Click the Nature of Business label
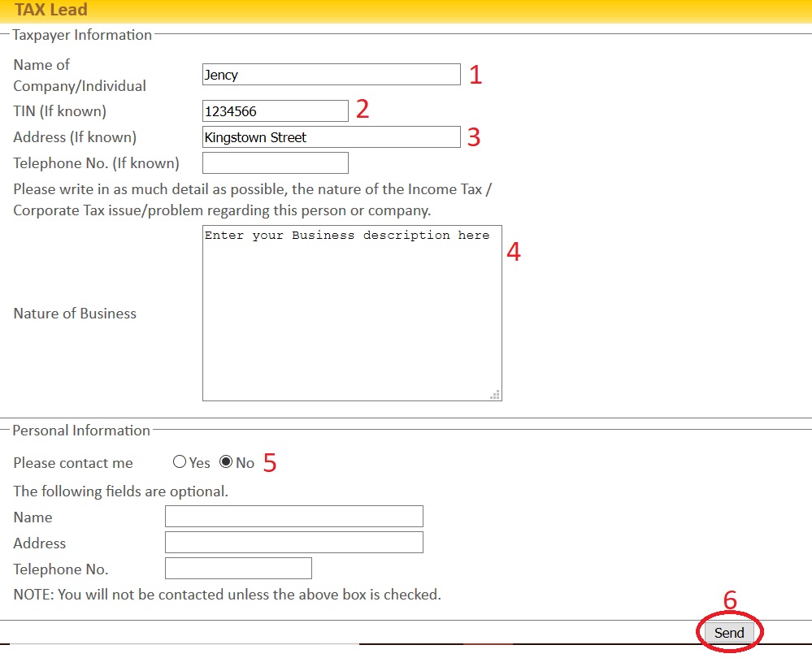 coord(75,314)
